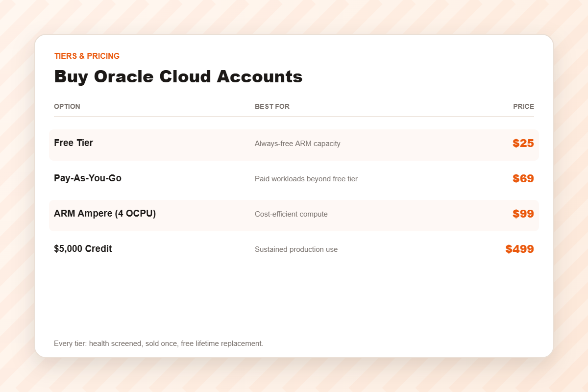Select the 'Free Tier' option name
This screenshot has height=392, width=588.
click(73, 143)
